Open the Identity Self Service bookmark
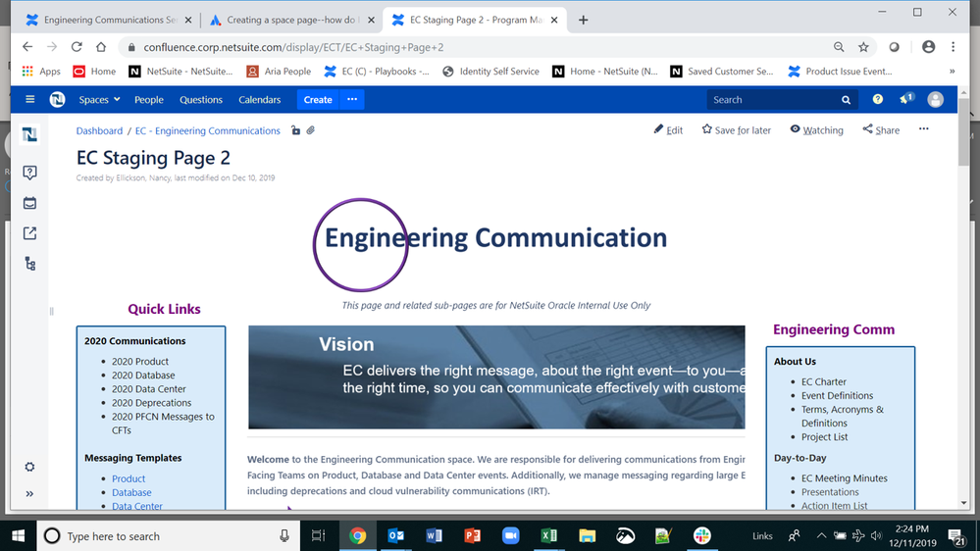Image resolution: width=980 pixels, height=551 pixels. click(490, 72)
